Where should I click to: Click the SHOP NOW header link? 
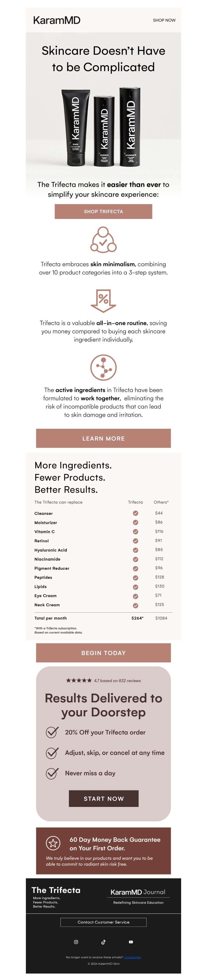[164, 20]
